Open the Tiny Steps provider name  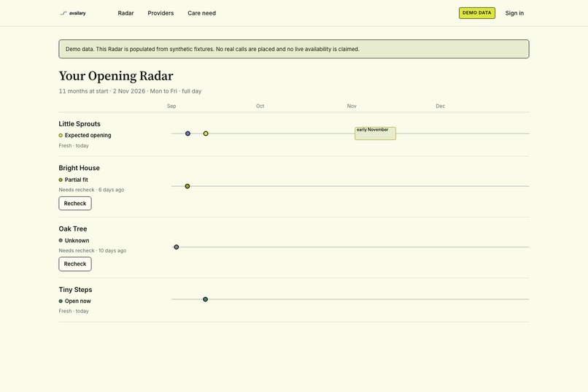75,290
